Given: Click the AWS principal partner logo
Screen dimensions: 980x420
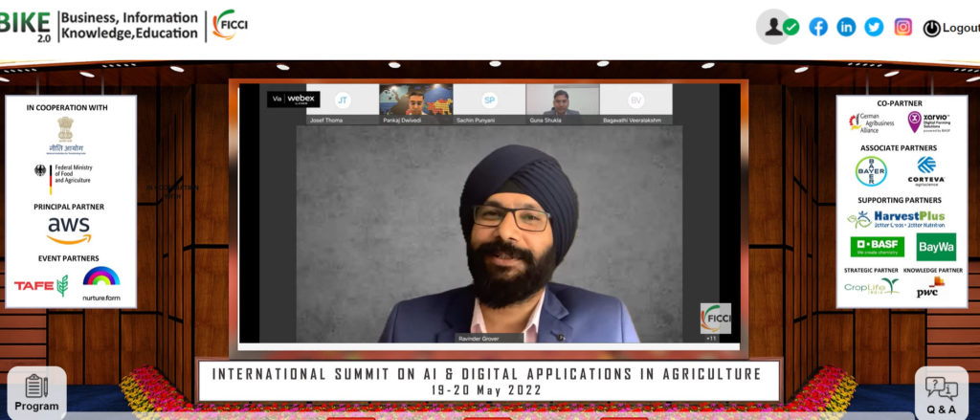Looking at the screenshot, I should pos(69,230).
